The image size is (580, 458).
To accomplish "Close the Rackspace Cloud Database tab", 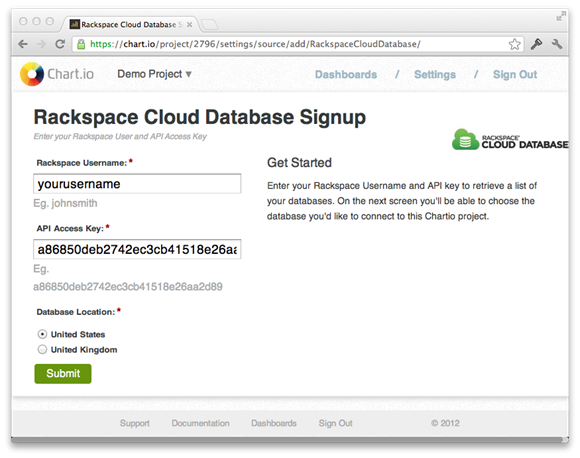I will coord(189,24).
